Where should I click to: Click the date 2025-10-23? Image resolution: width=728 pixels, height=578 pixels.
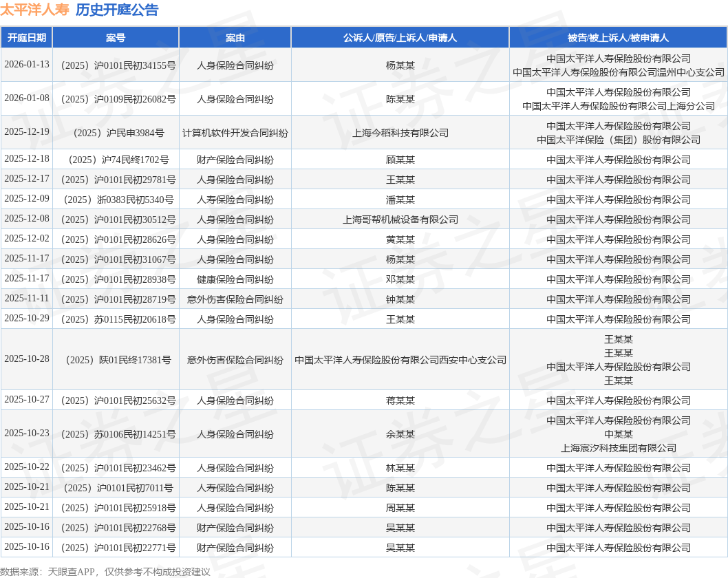(26, 433)
